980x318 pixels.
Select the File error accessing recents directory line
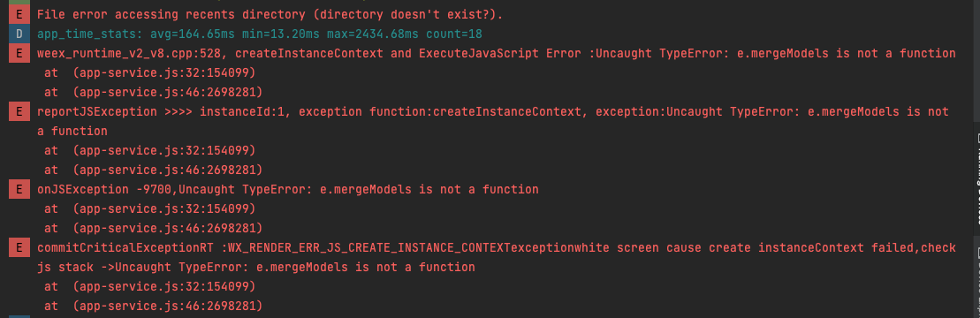[270, 14]
